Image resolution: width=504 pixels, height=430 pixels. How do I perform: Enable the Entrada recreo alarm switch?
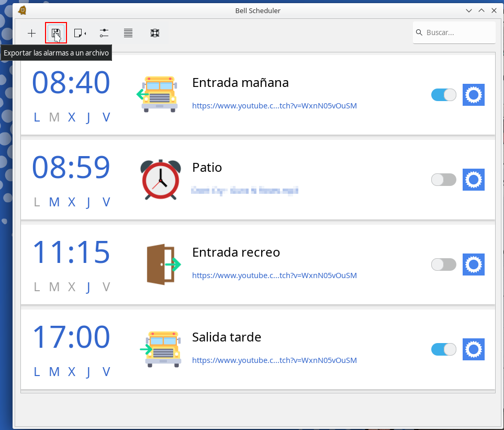(443, 264)
